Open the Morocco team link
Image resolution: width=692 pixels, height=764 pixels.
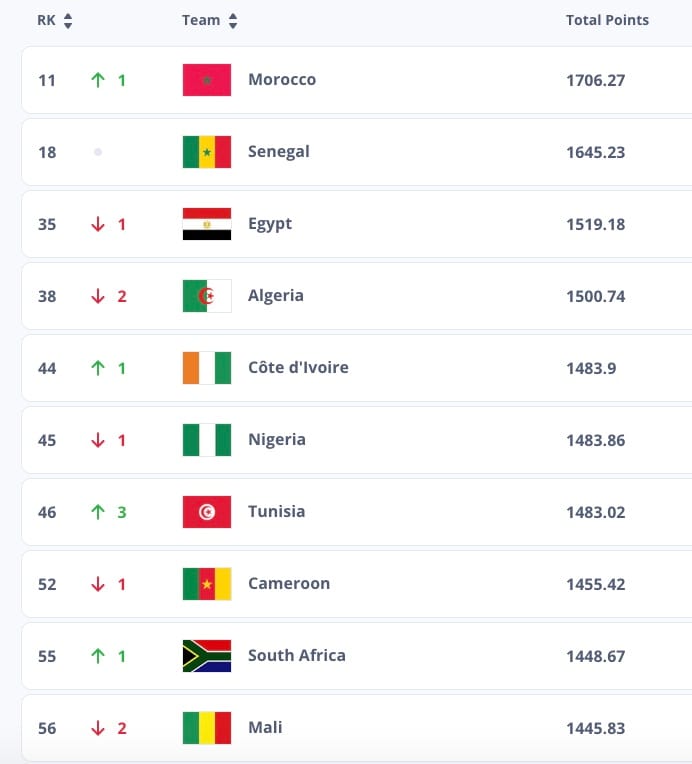click(x=282, y=79)
